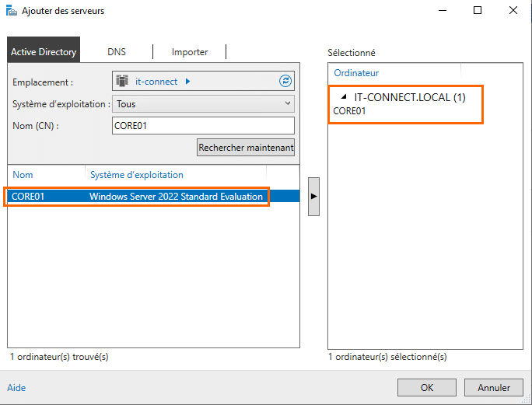Image resolution: width=532 pixels, height=405 pixels.
Task: Click the it-connect location link
Action: coord(156,82)
